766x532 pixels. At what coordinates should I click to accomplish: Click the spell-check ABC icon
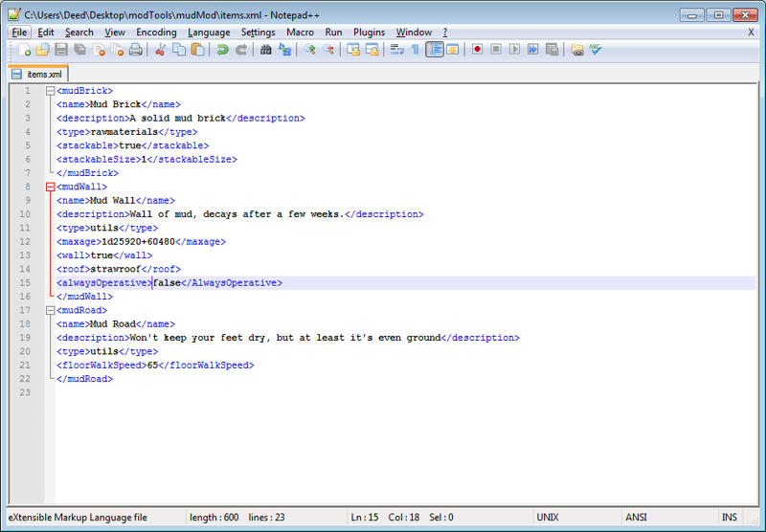pyautogui.click(x=596, y=50)
